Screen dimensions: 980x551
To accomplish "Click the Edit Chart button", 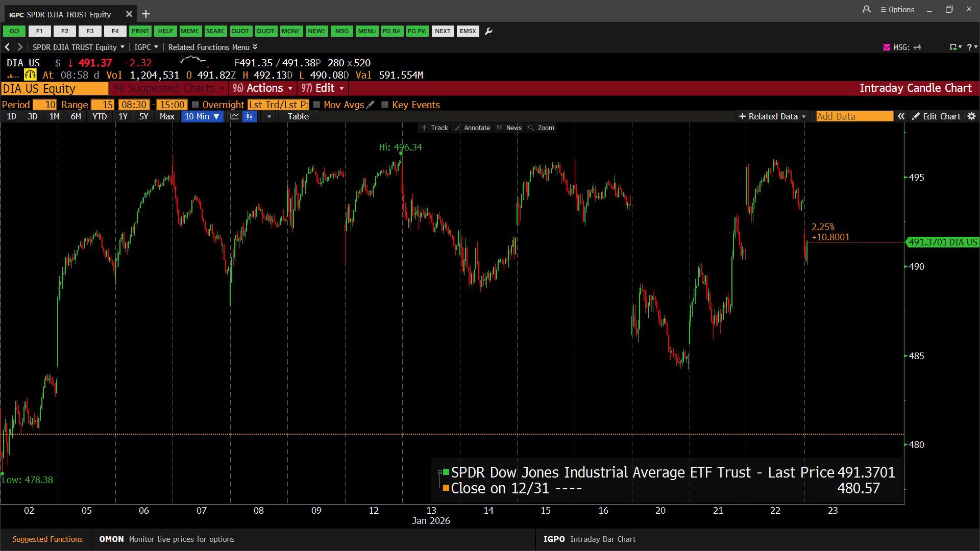I will tap(936, 116).
